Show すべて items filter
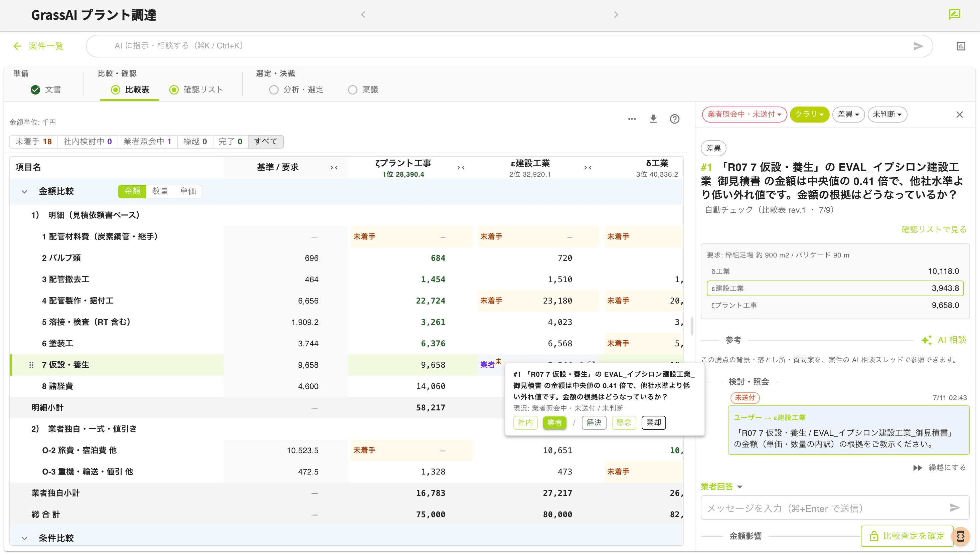The image size is (980, 555). click(x=266, y=141)
